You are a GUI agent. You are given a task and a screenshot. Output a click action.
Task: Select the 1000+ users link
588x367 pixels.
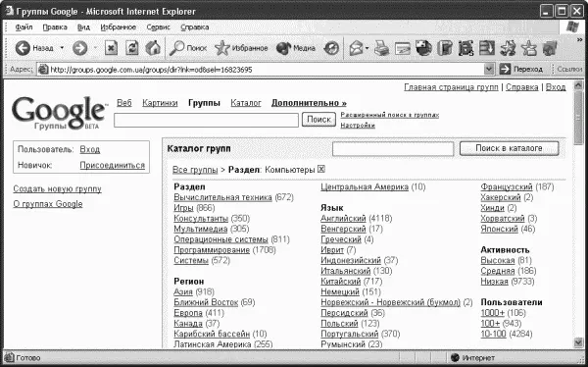493,313
